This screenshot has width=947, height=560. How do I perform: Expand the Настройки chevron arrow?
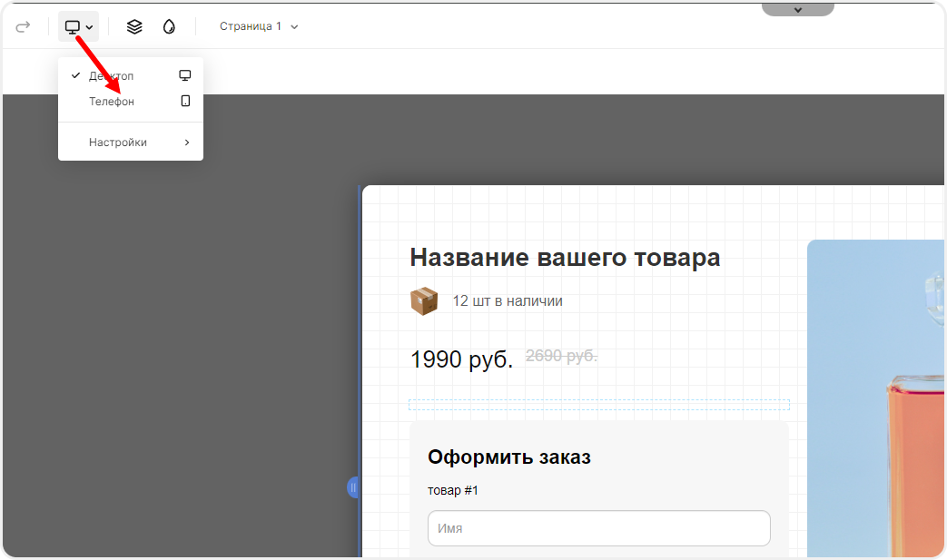(187, 142)
